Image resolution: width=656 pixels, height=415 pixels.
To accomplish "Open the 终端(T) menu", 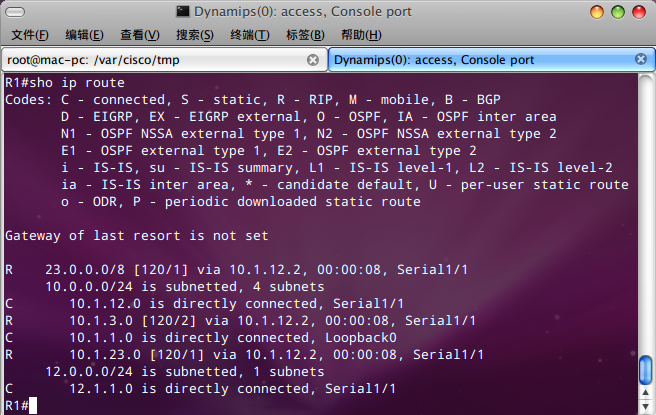I will coord(250,35).
